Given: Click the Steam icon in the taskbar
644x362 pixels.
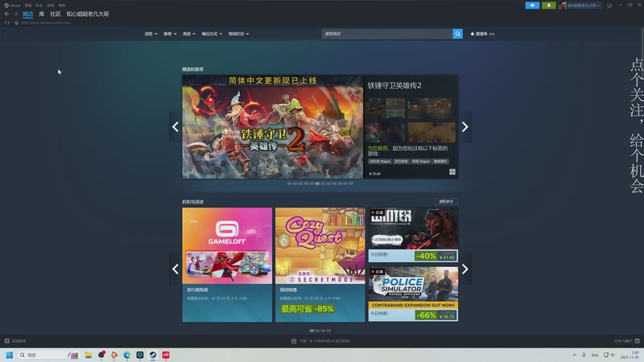Looking at the screenshot, I should click(x=153, y=355).
